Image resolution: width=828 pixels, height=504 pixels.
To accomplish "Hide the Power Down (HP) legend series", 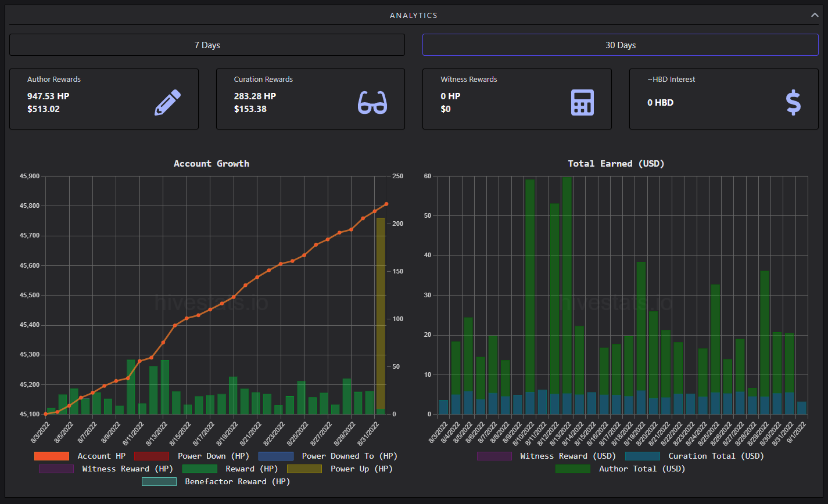I will coord(180,456).
